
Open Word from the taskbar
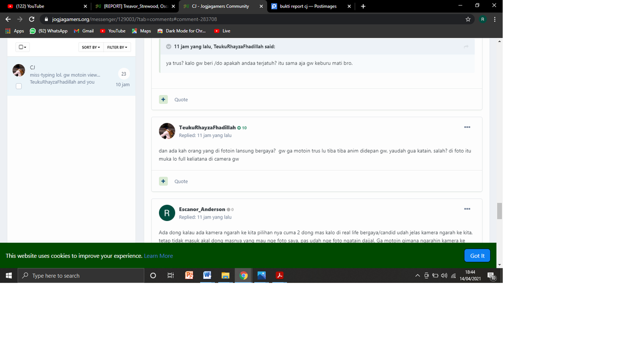(207, 275)
